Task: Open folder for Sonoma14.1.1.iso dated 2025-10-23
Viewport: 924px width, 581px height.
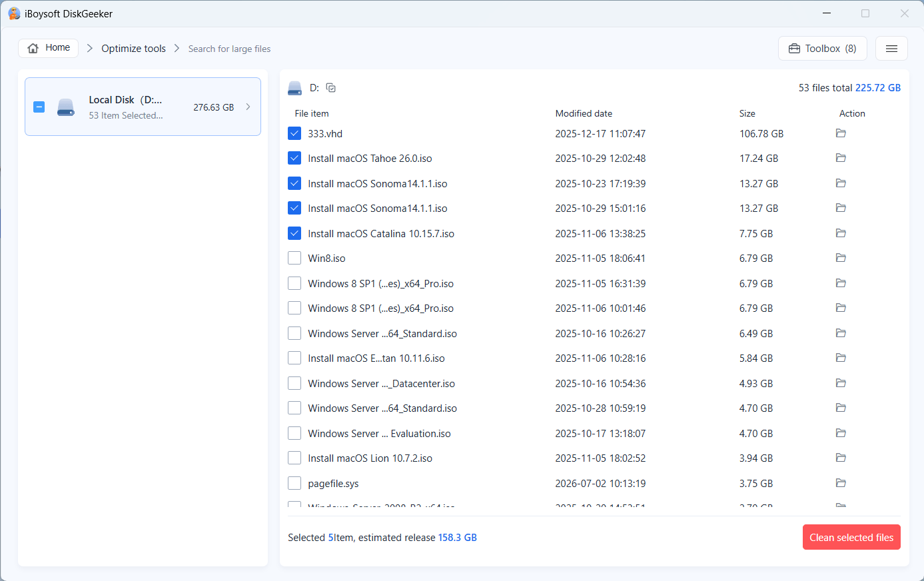Action: [841, 183]
